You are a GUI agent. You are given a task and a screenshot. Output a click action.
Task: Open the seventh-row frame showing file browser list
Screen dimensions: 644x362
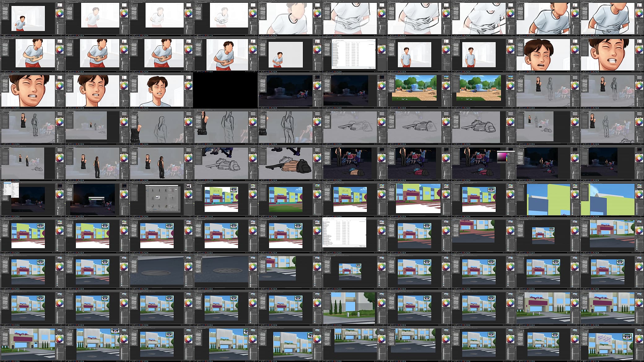pos(354,235)
